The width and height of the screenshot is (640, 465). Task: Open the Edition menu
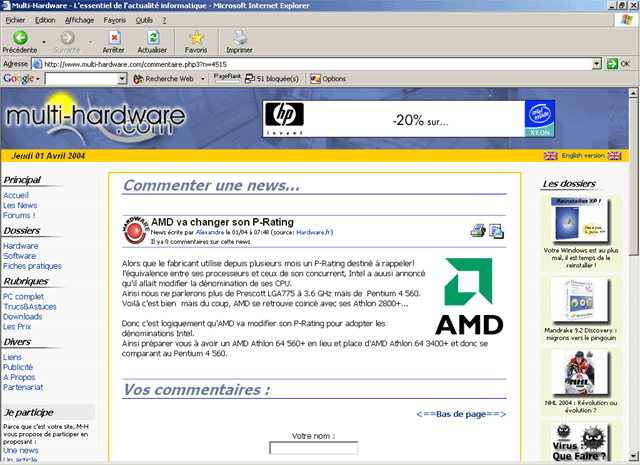45,20
